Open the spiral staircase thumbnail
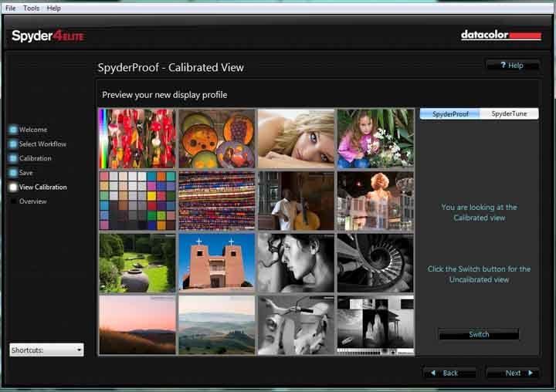 375,263
